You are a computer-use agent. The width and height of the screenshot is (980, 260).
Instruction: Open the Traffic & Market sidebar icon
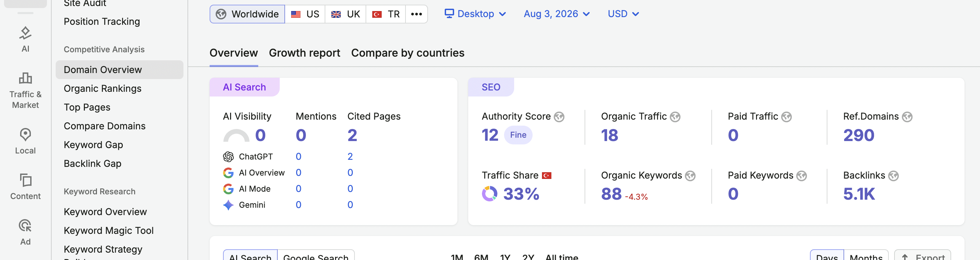(25, 90)
